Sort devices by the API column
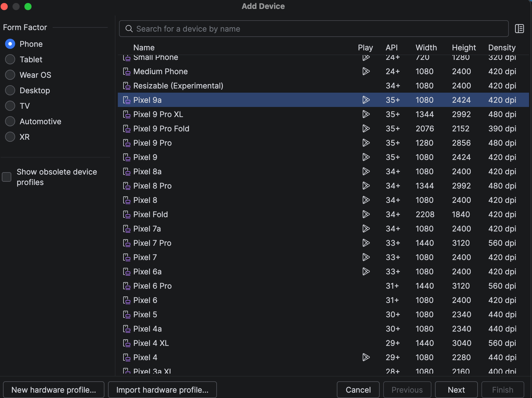532x398 pixels. [392, 48]
